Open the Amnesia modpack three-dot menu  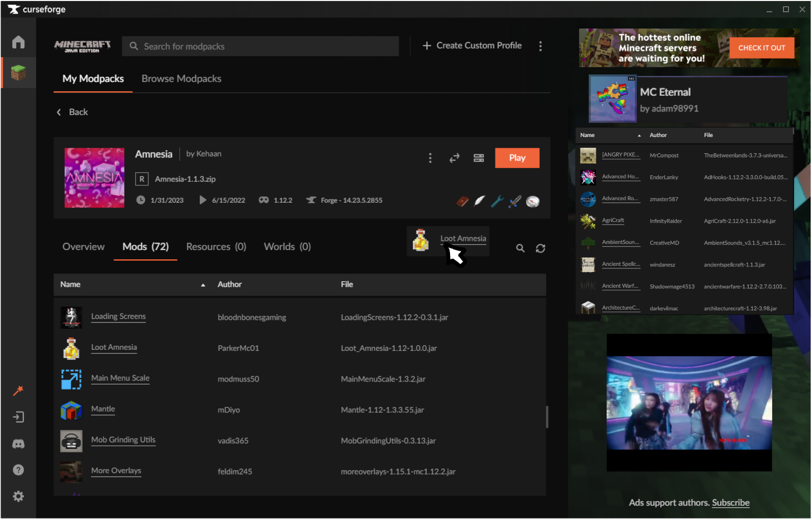click(430, 158)
